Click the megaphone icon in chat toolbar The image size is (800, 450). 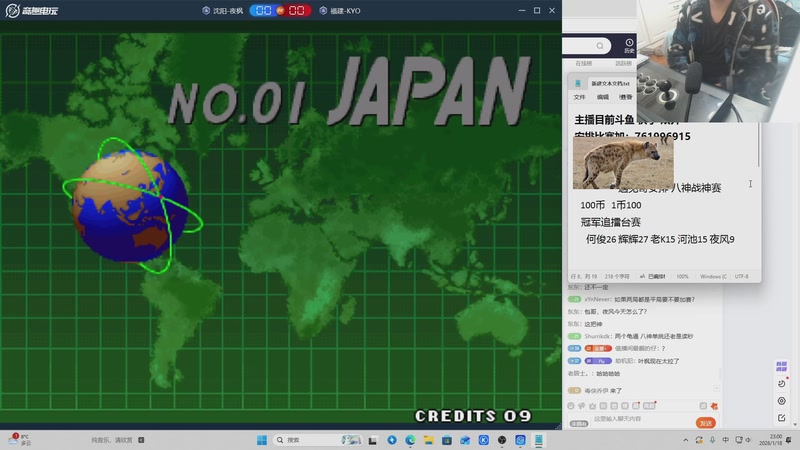pos(582,406)
